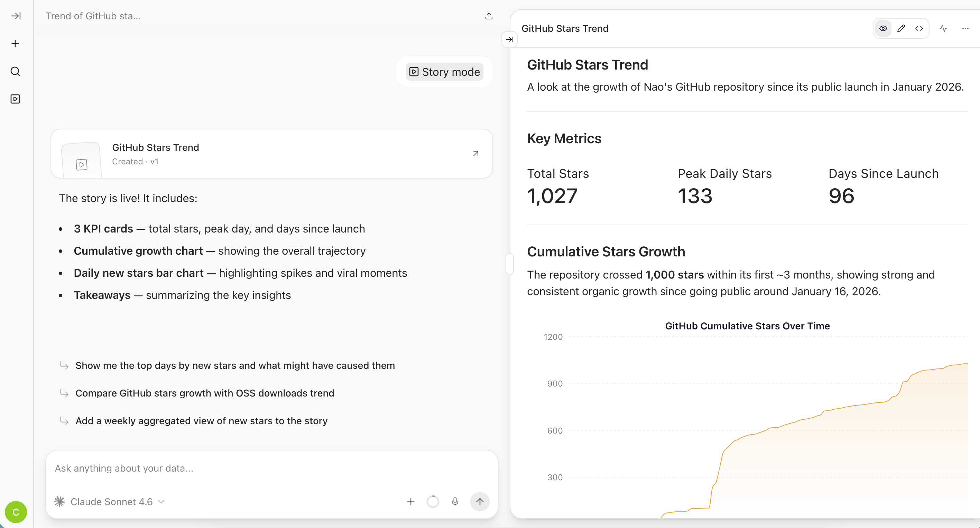This screenshot has height=528, width=980.
Task: Open the stories panel in the sidebar
Action: tap(15, 99)
